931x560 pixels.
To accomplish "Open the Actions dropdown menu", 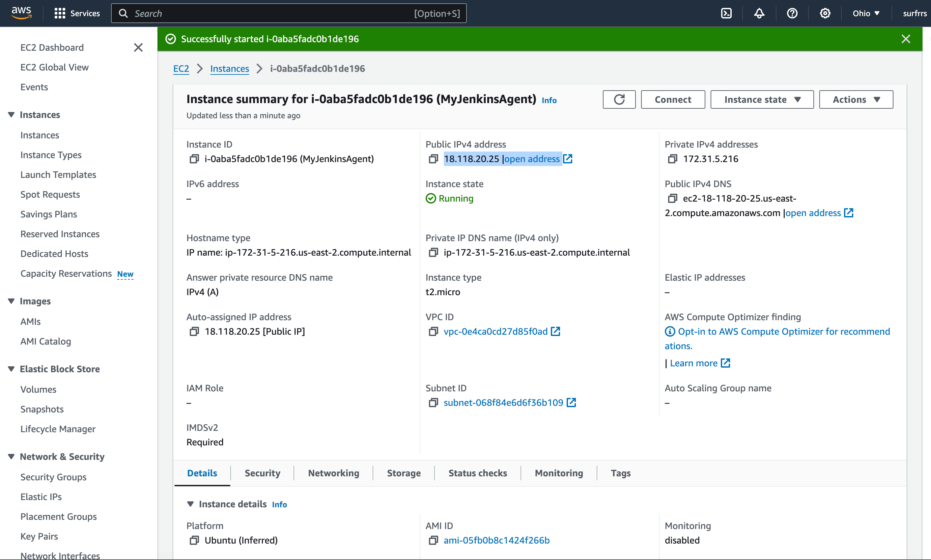I will pos(856,99).
